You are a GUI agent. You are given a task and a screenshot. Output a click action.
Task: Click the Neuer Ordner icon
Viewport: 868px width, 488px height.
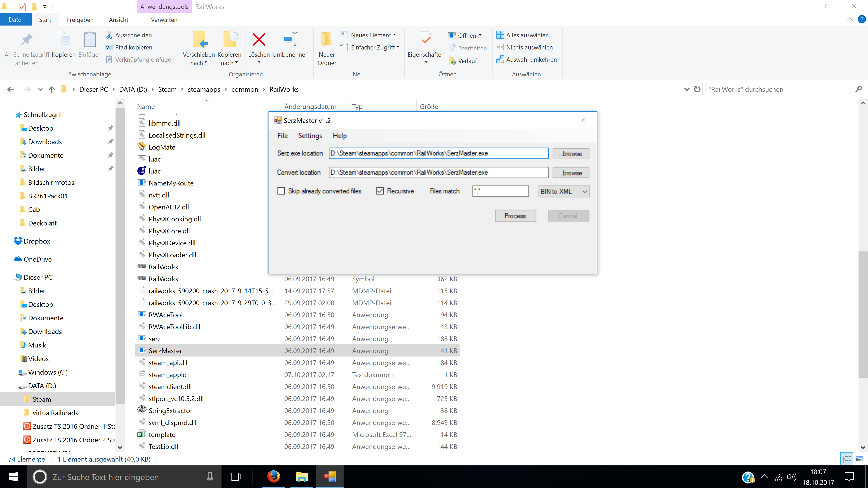326,40
